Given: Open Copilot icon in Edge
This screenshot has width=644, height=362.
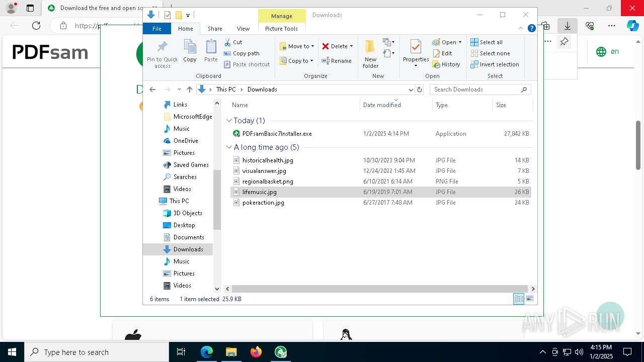Looking at the screenshot, I should point(632,26).
